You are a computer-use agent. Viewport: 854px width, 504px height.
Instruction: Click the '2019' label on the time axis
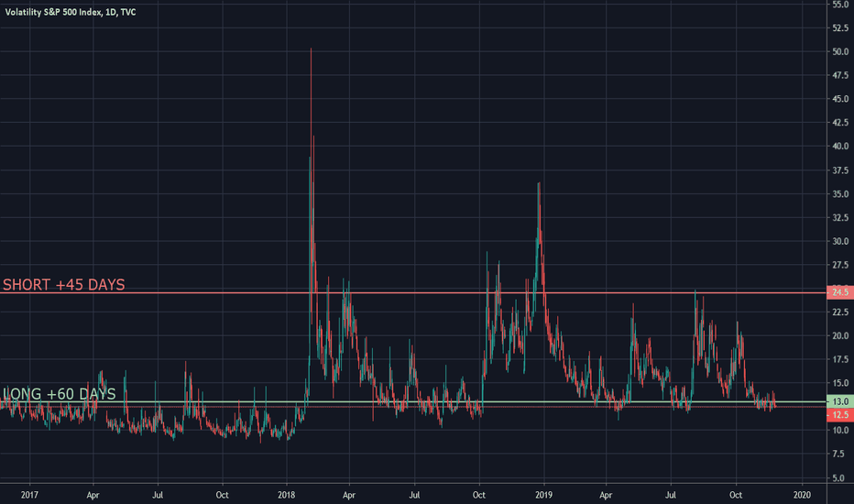pyautogui.click(x=543, y=495)
